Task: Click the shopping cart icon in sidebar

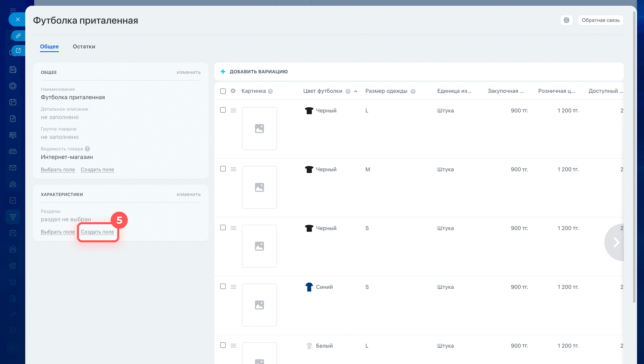Action: pos(13,282)
